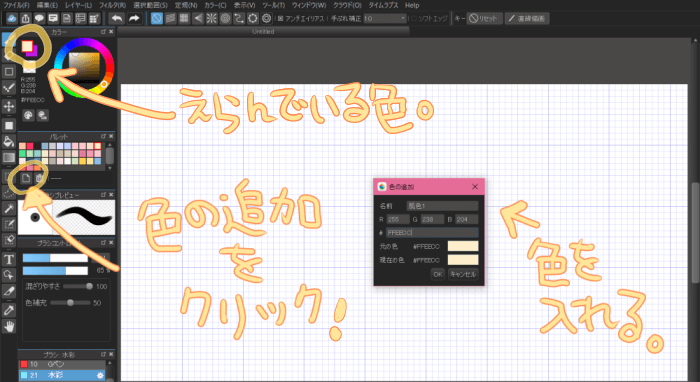Click the cloud save icon in toolbar
Image resolution: width=700 pixels, height=382 pixels.
point(12,18)
